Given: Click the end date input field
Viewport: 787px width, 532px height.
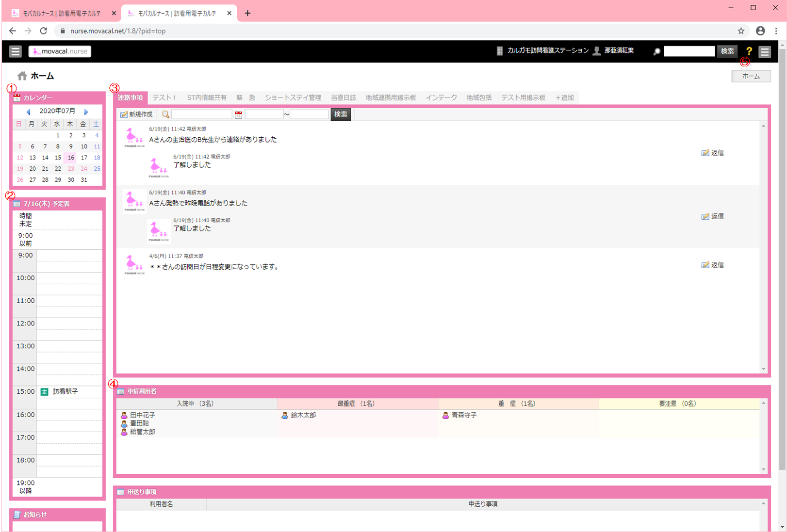Looking at the screenshot, I should click(309, 114).
